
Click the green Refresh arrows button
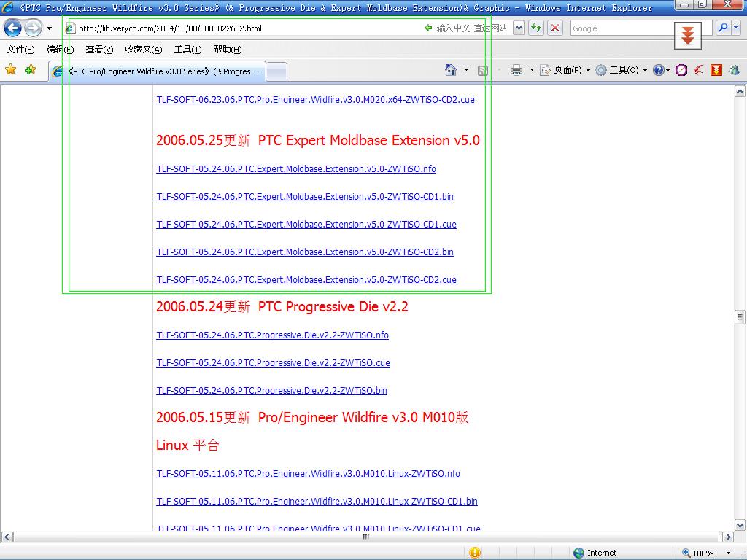(536, 28)
